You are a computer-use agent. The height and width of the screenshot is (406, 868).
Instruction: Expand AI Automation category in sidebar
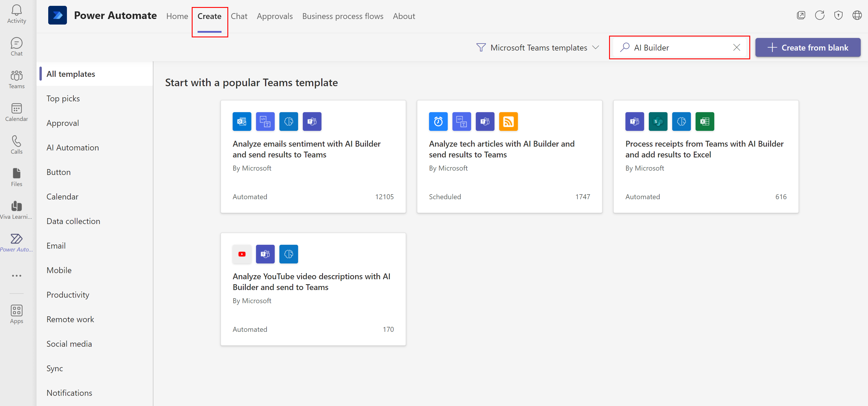[72, 147]
